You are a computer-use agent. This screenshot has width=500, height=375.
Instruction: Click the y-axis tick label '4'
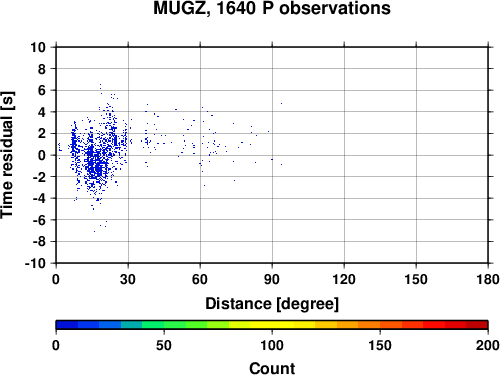[42, 112]
